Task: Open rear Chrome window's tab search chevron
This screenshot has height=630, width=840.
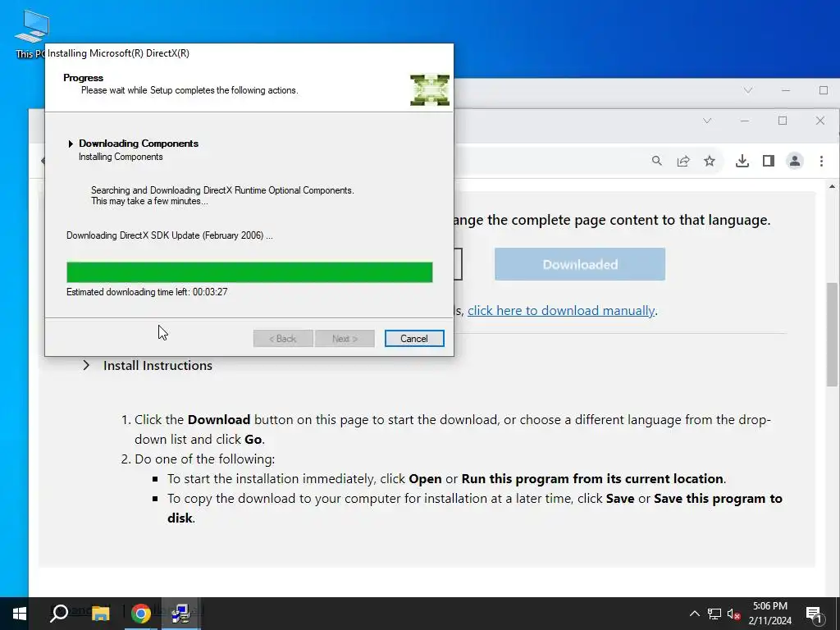Action: click(748, 90)
